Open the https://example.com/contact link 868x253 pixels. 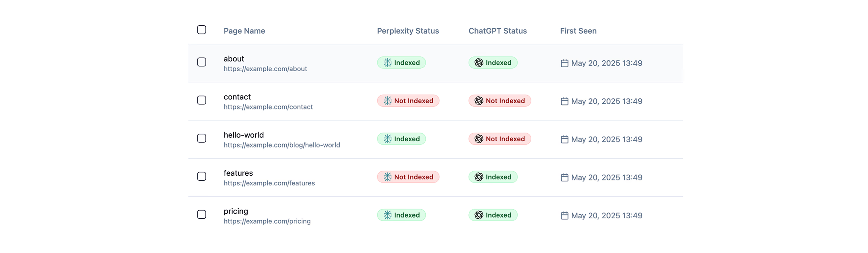point(268,107)
